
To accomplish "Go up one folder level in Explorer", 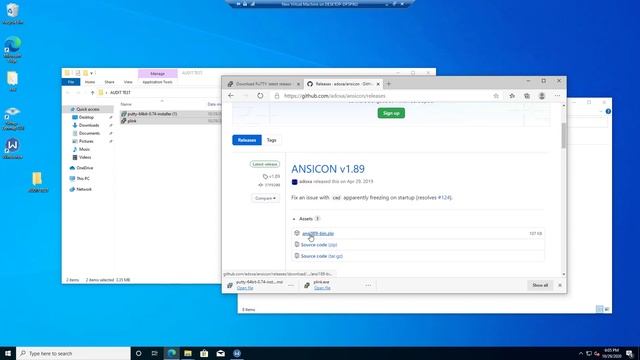I will (92, 93).
